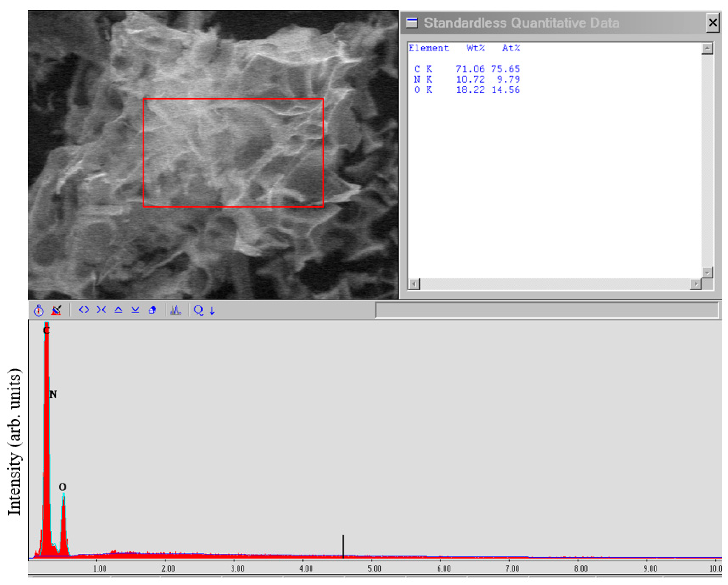Click the stopwatch acquisition timer icon
728x585 pixels.
(x=39, y=310)
